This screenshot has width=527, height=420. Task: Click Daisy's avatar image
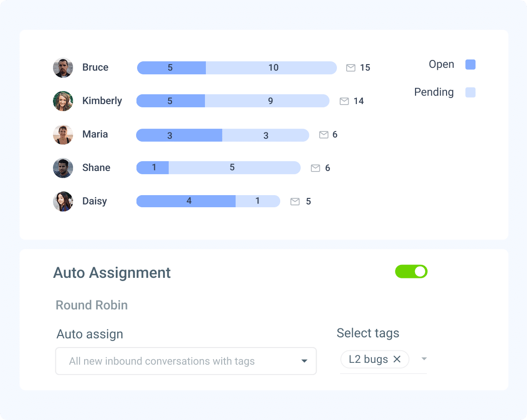pos(63,201)
